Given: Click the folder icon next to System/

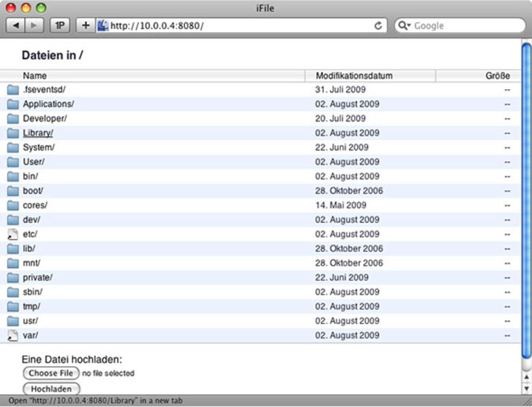Looking at the screenshot, I should click(x=12, y=147).
